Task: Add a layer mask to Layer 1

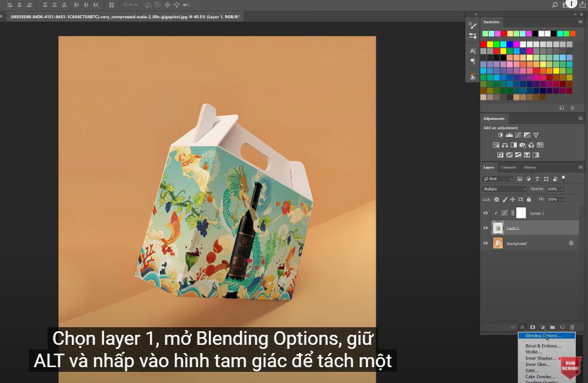Action: pos(533,327)
